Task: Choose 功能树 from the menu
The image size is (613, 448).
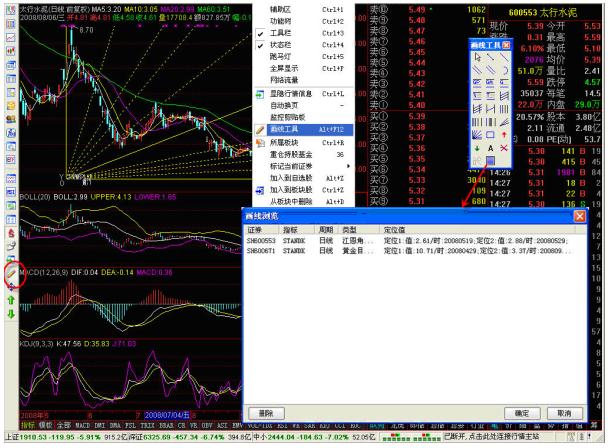Action: [303, 21]
